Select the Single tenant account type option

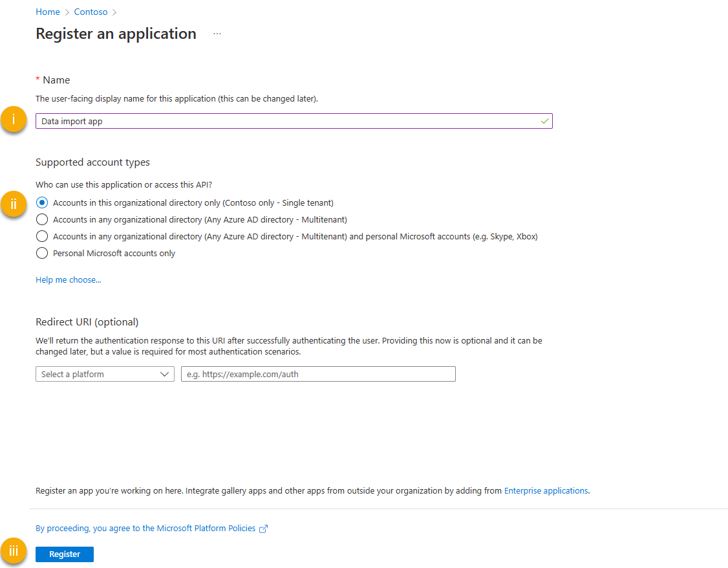[x=42, y=202]
